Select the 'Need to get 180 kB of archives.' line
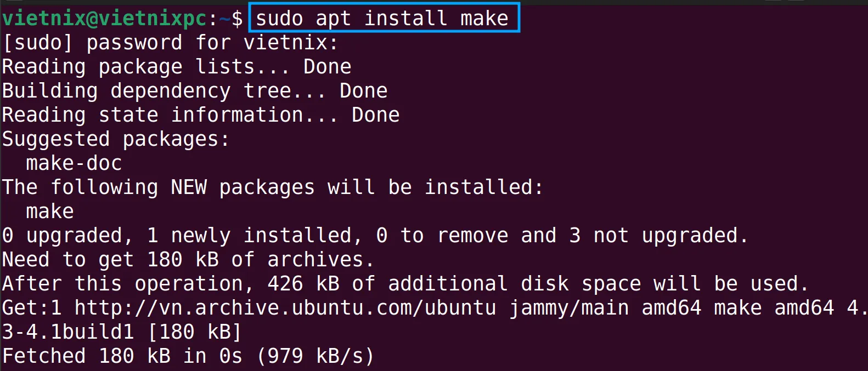This screenshot has height=371, width=868. click(188, 260)
